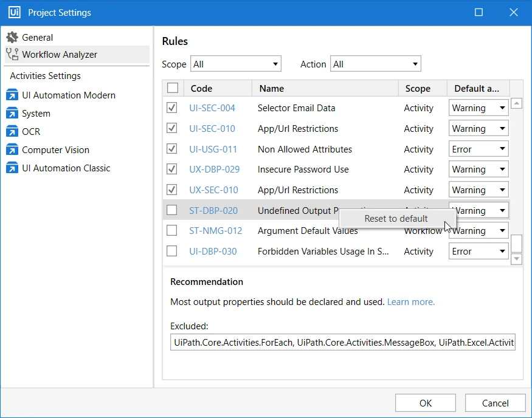Open rule code link UI-DBP-030
The height and width of the screenshot is (418, 532).
pyautogui.click(x=213, y=251)
